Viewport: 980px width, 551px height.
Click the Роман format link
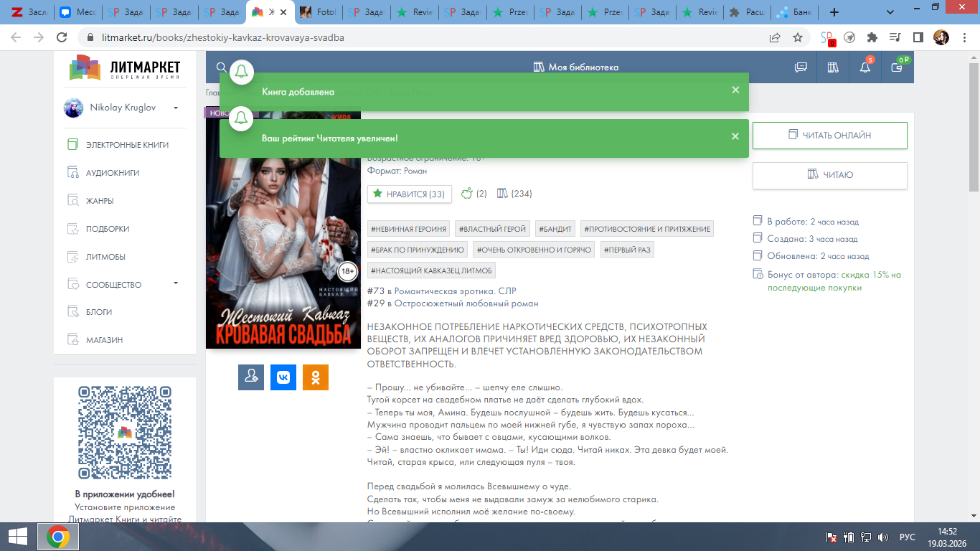415,171
